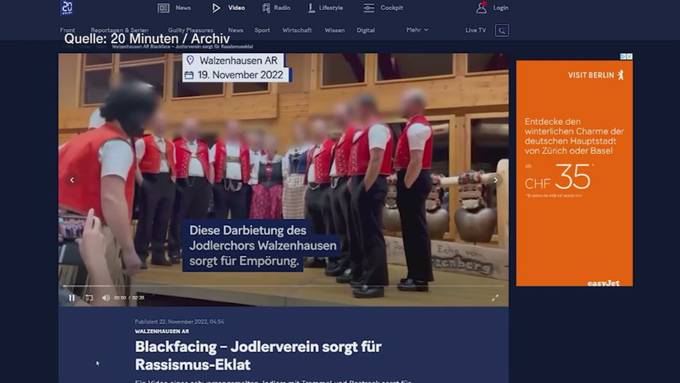Screen dimensions: 680x383
Task: Mute the video volume speaker icon
Action: 105,298
